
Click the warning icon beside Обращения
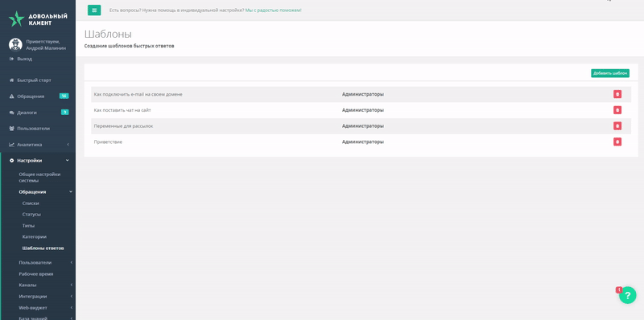tap(11, 96)
